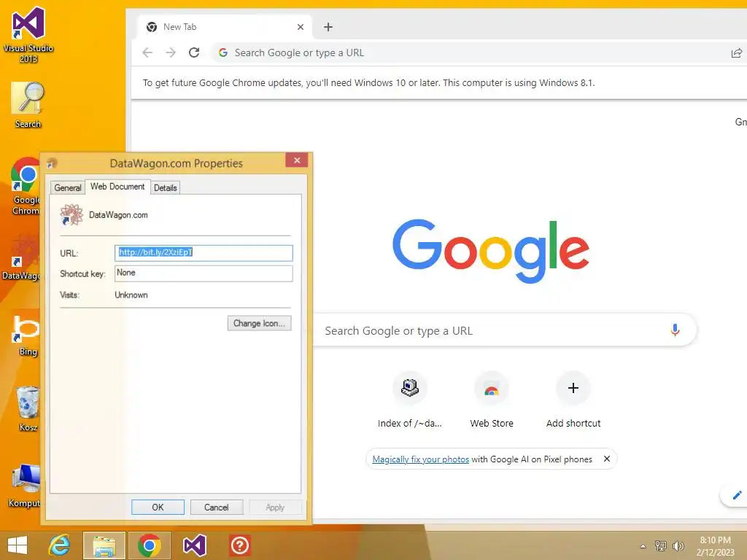Go forward in Chrome
747x560 pixels.
coord(171,52)
